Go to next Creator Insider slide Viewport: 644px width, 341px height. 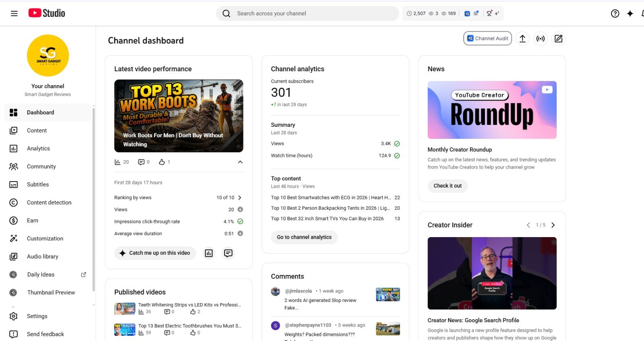(553, 225)
